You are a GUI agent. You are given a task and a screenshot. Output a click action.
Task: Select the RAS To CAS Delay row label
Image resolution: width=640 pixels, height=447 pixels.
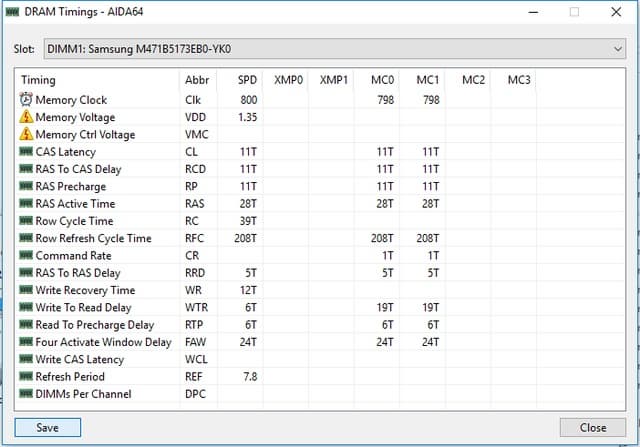point(78,169)
